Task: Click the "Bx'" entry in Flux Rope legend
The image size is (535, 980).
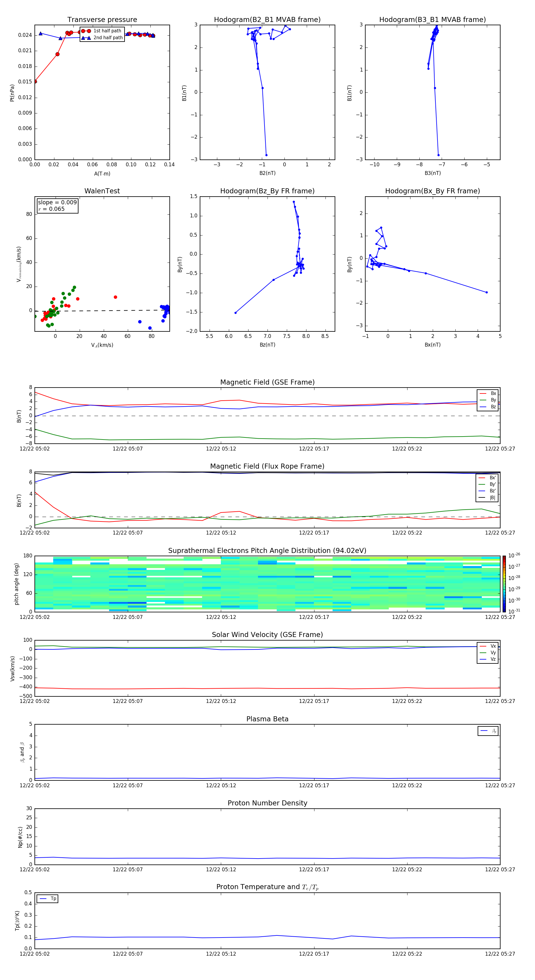Action: click(487, 478)
